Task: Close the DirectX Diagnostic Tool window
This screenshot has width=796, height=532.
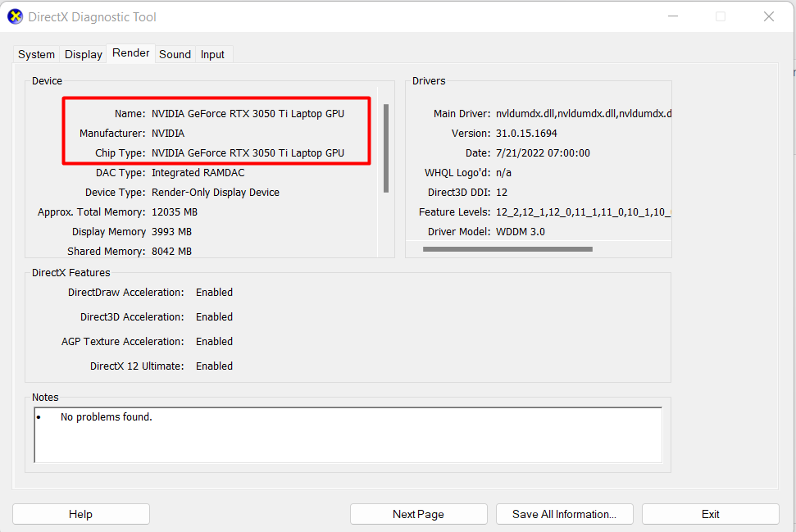Action: coord(769,16)
